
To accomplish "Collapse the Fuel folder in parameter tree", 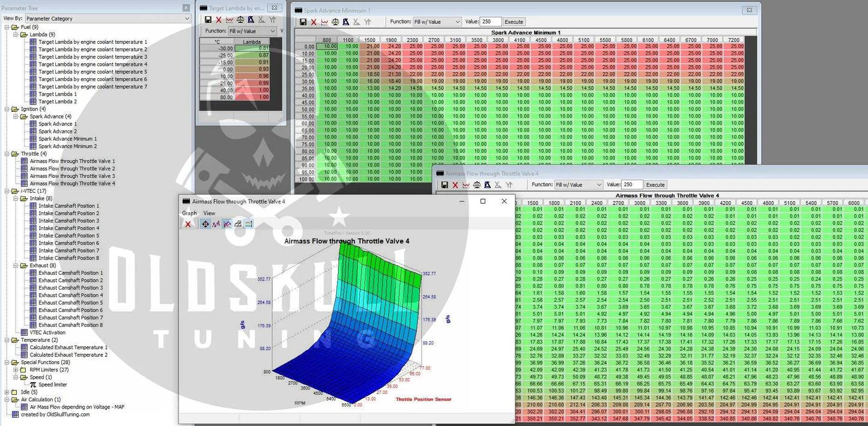I will pos(7,27).
